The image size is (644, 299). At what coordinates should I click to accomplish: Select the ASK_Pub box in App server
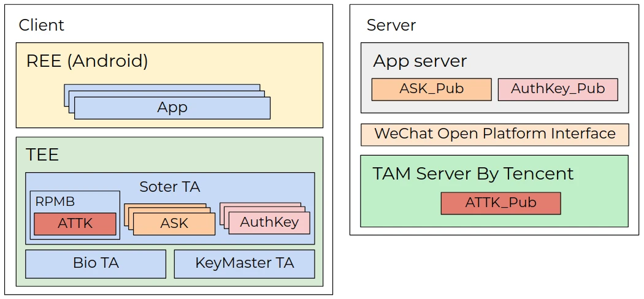pos(431,89)
